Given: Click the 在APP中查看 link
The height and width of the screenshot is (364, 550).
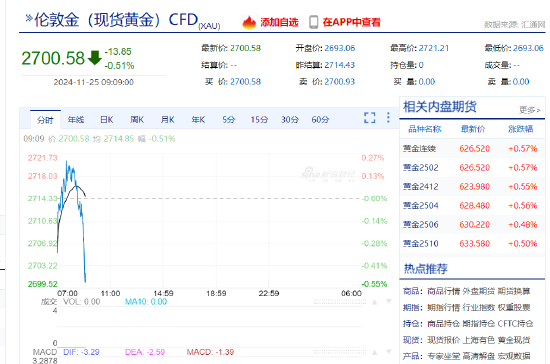Looking at the screenshot, I should 351,22.
